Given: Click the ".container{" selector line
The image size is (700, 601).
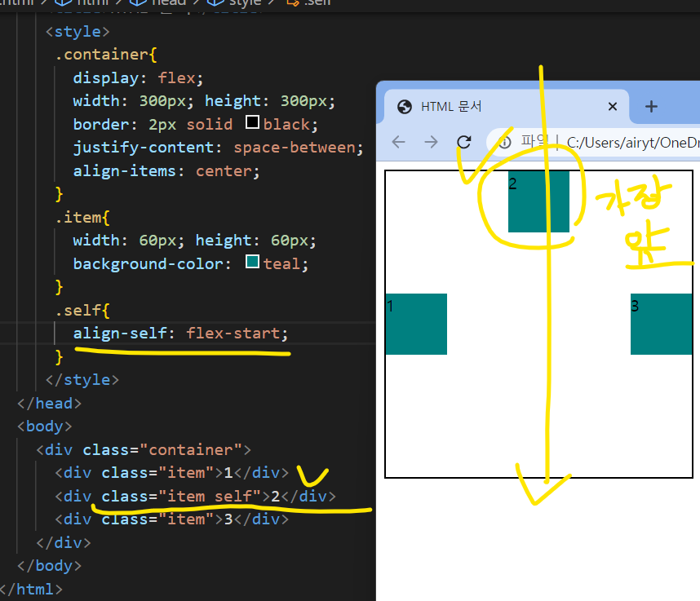Looking at the screenshot, I should tap(106, 55).
